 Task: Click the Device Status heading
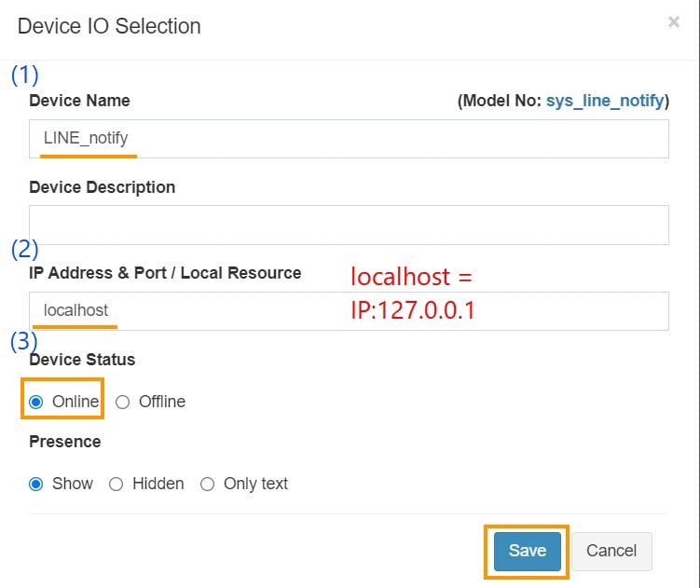coord(82,360)
